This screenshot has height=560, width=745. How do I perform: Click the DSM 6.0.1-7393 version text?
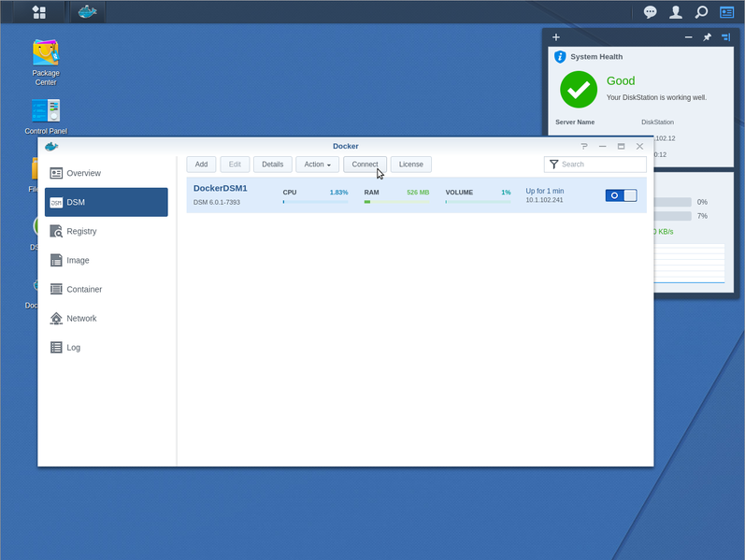click(x=217, y=202)
